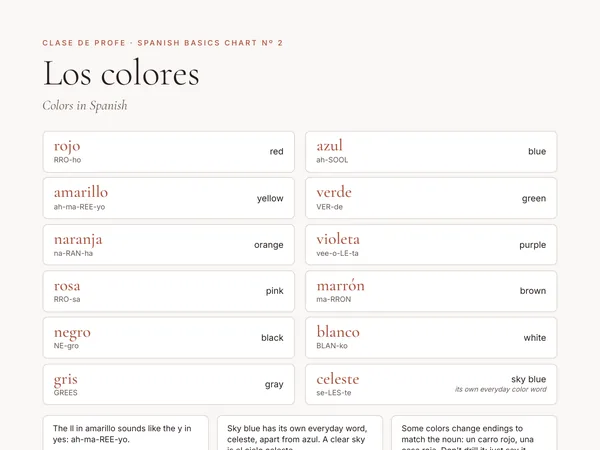
Task: Select the 'Colors in Spanish' subtitle
Action: click(x=85, y=106)
